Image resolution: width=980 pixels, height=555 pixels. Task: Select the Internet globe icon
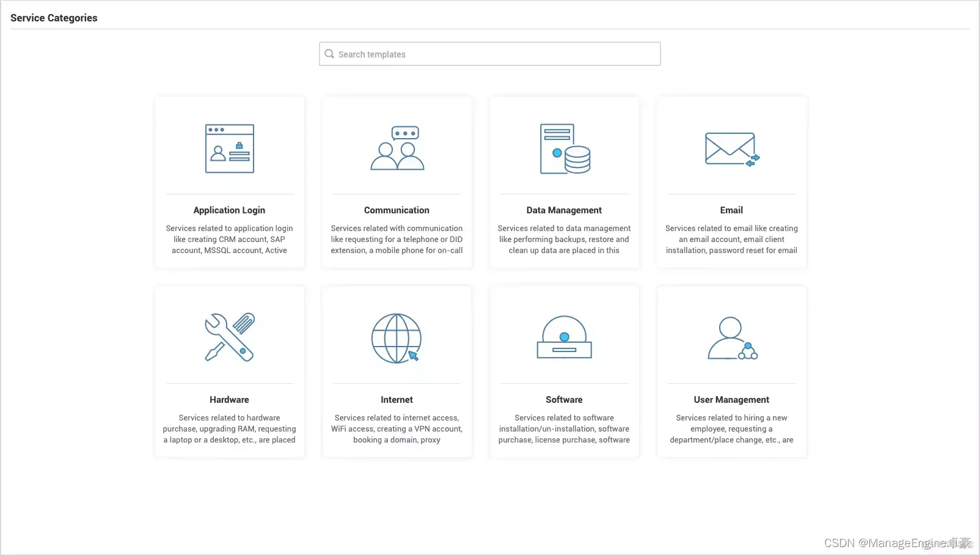(x=397, y=338)
